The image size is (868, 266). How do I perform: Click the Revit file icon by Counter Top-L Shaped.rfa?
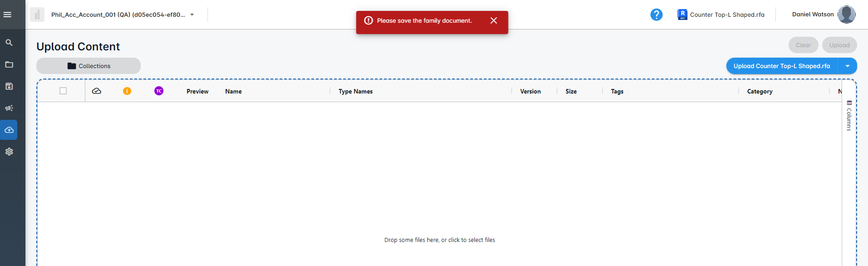click(682, 15)
